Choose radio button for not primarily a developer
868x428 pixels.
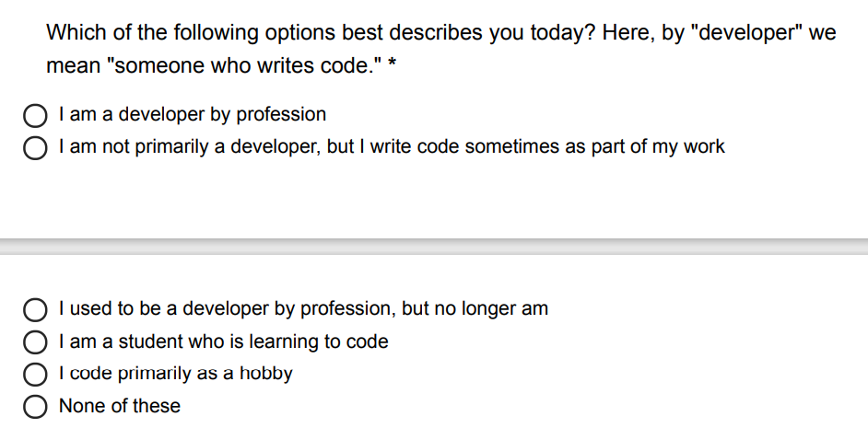click(x=36, y=148)
